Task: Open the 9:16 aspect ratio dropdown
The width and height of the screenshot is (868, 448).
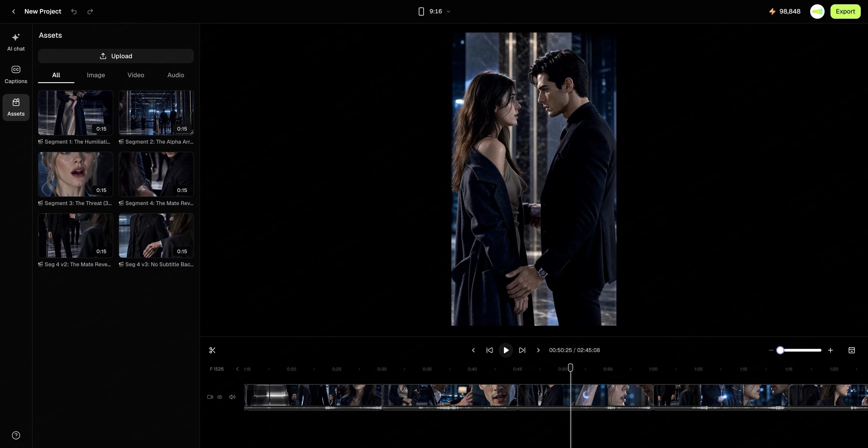Action: click(x=434, y=12)
